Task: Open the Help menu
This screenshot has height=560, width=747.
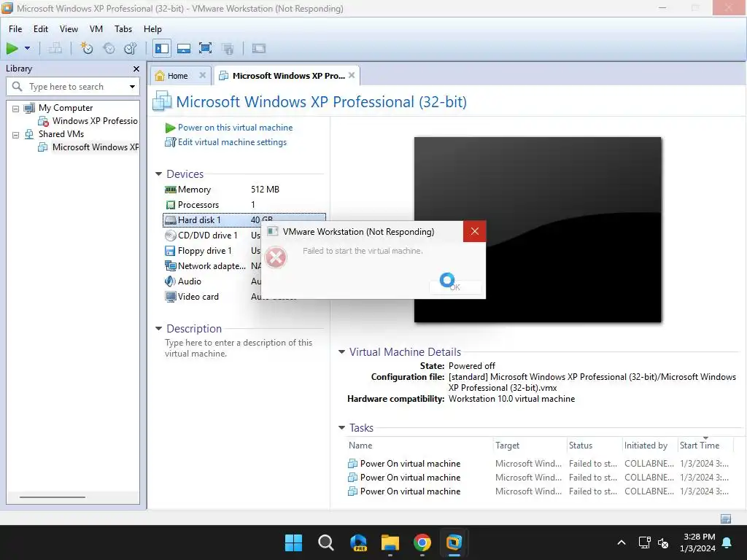Action: [152, 29]
